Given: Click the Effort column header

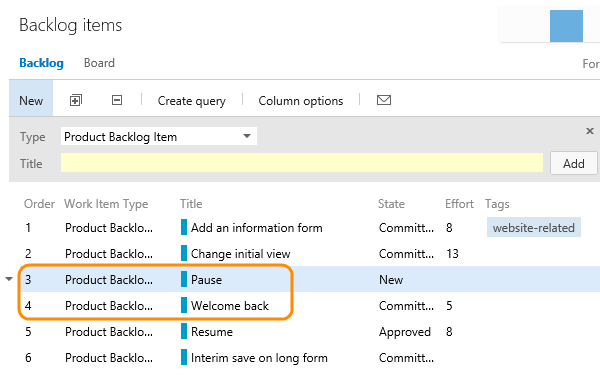Looking at the screenshot, I should point(459,204).
